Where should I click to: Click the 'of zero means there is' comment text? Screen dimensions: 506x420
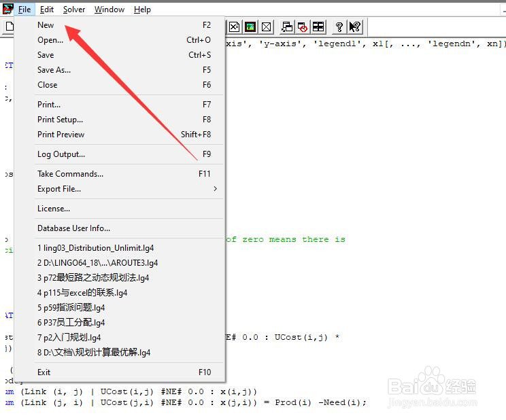point(285,239)
